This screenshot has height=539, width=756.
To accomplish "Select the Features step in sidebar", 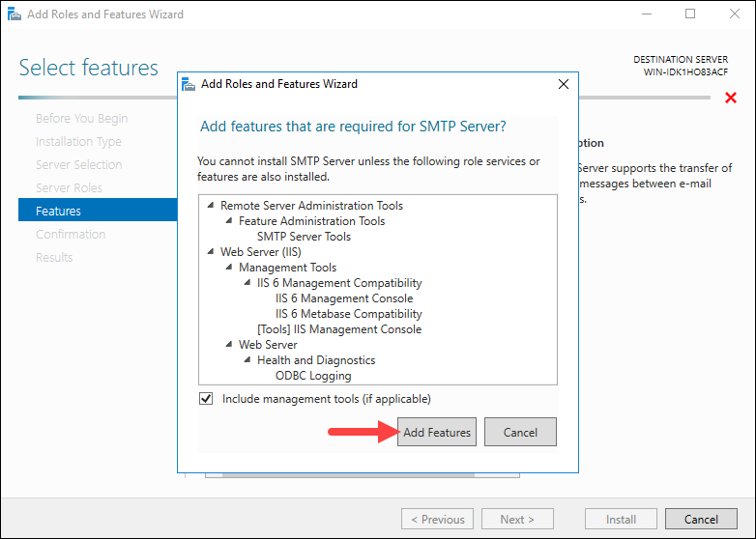I will pos(98,210).
